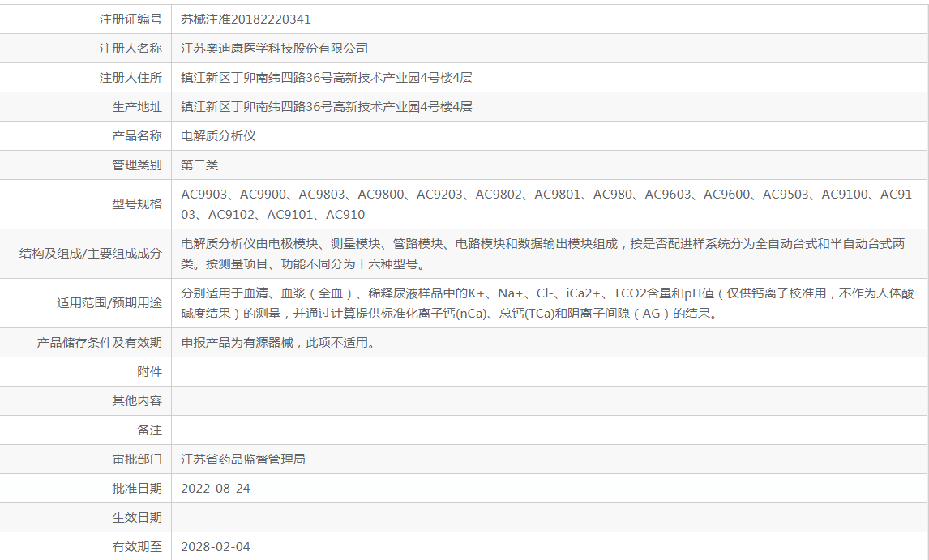The width and height of the screenshot is (929, 560).
Task: Click the label 审批部门
Action: pyautogui.click(x=137, y=460)
